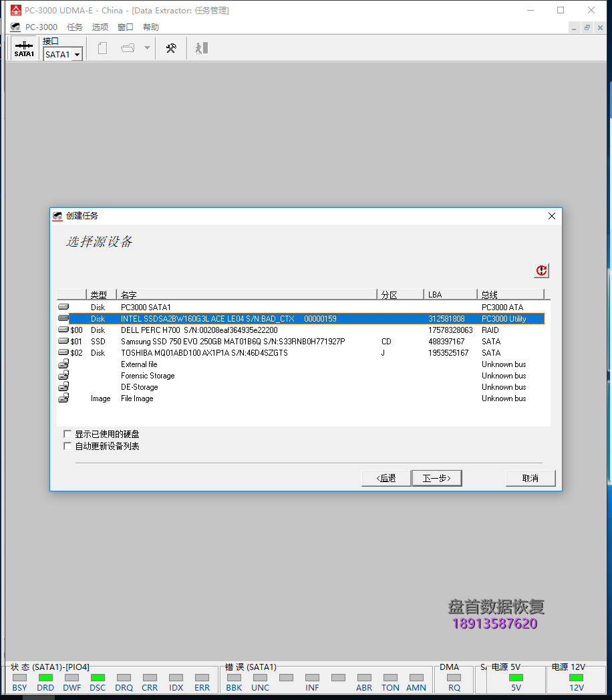Click the open task folder icon
This screenshot has width=612, height=700.
(128, 47)
